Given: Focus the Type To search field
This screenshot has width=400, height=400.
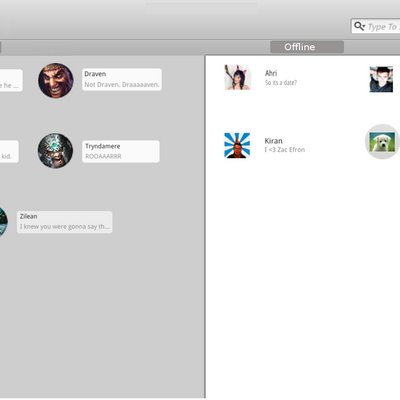Looking at the screenshot, I should click(x=376, y=26).
